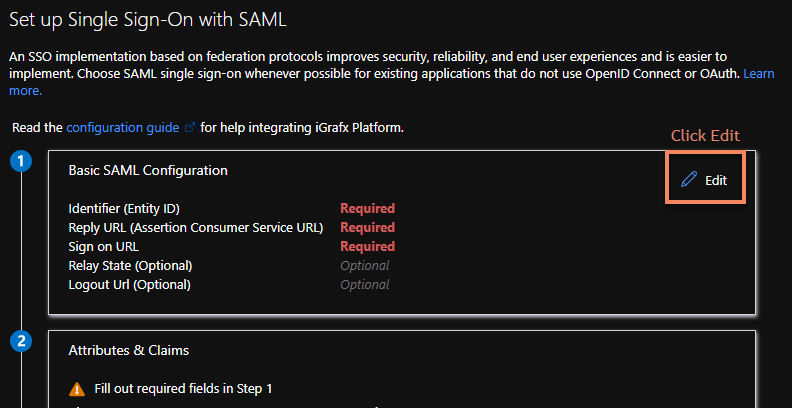The height and width of the screenshot is (408, 792).
Task: Click the orange warning triangle icon
Action: 77,388
